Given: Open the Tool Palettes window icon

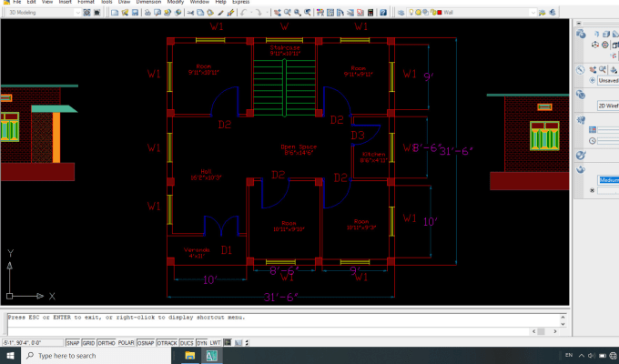Looking at the screenshot, I should pyautogui.click(x=340, y=13).
